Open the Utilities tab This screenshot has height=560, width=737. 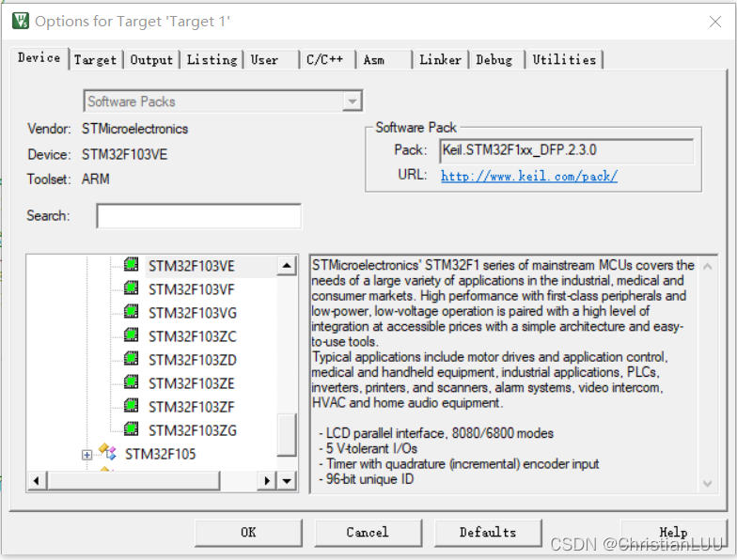pyautogui.click(x=564, y=60)
